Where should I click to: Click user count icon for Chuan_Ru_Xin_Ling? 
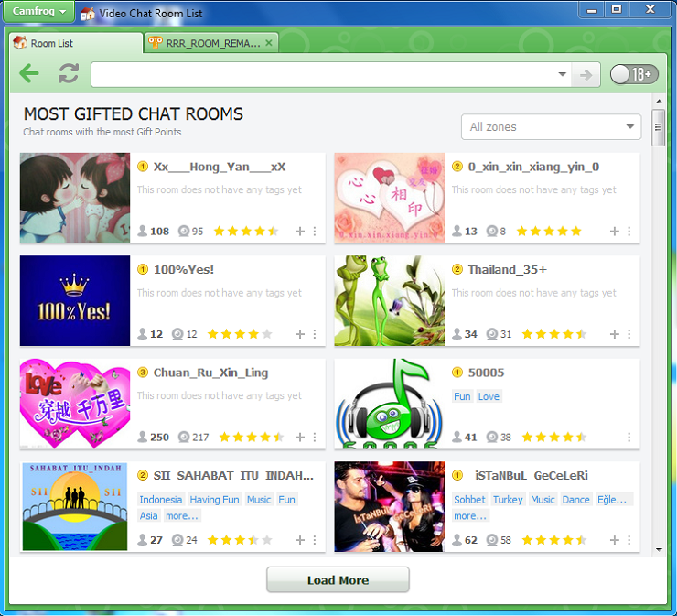(x=143, y=437)
